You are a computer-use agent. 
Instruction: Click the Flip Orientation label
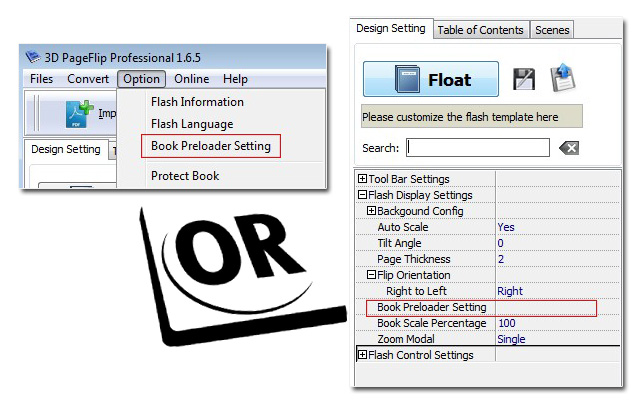tap(414, 275)
